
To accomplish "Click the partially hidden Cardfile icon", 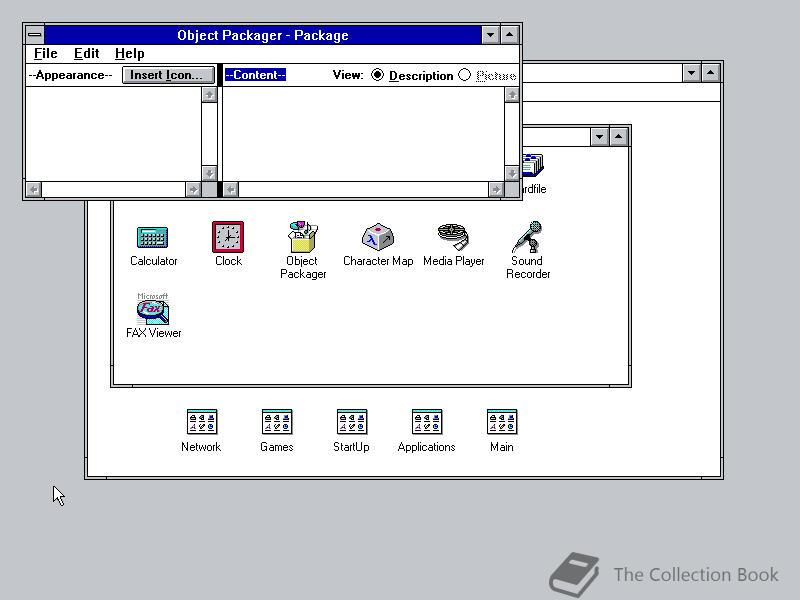I will point(534,165).
